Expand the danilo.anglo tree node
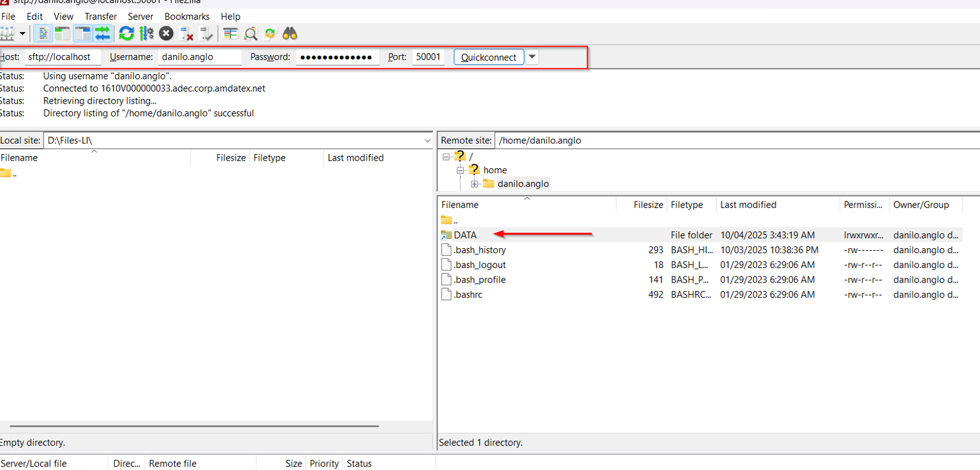980x470 pixels. (x=474, y=184)
